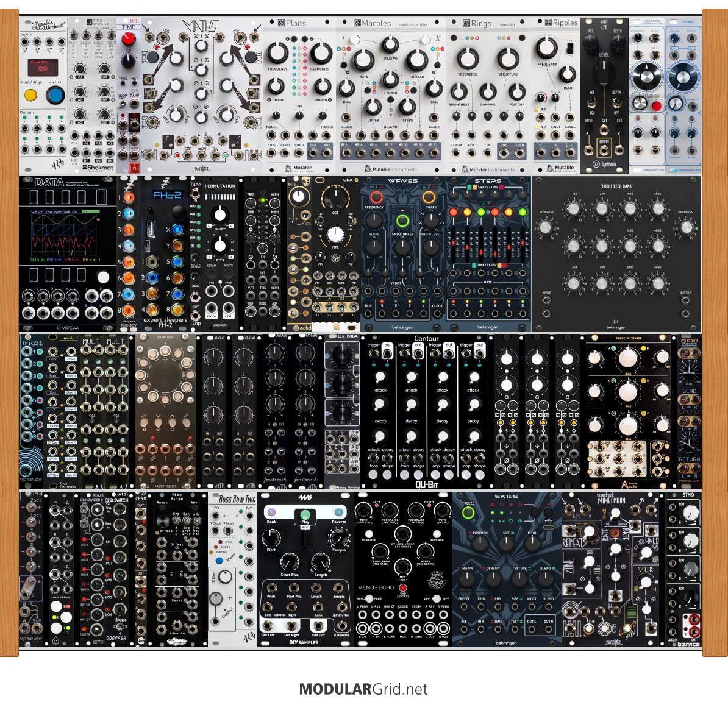Click the Bank button on the DIY Sampler
The width and height of the screenshot is (728, 702).
[x=271, y=512]
